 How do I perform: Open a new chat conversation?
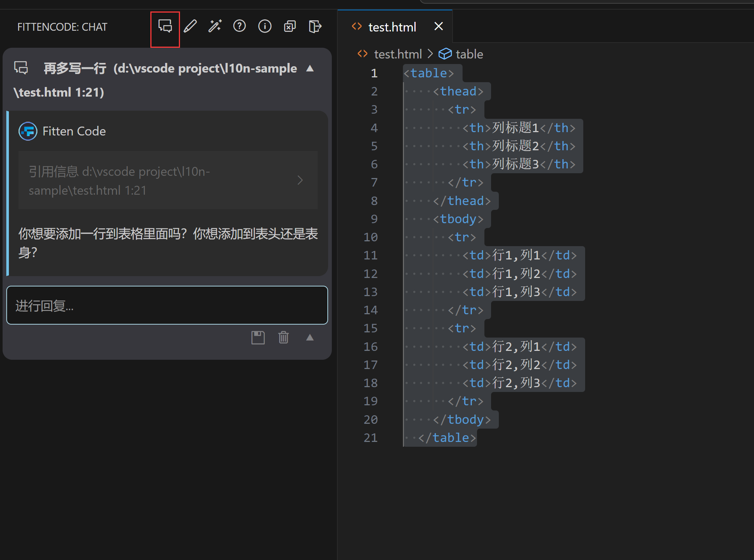(x=165, y=26)
